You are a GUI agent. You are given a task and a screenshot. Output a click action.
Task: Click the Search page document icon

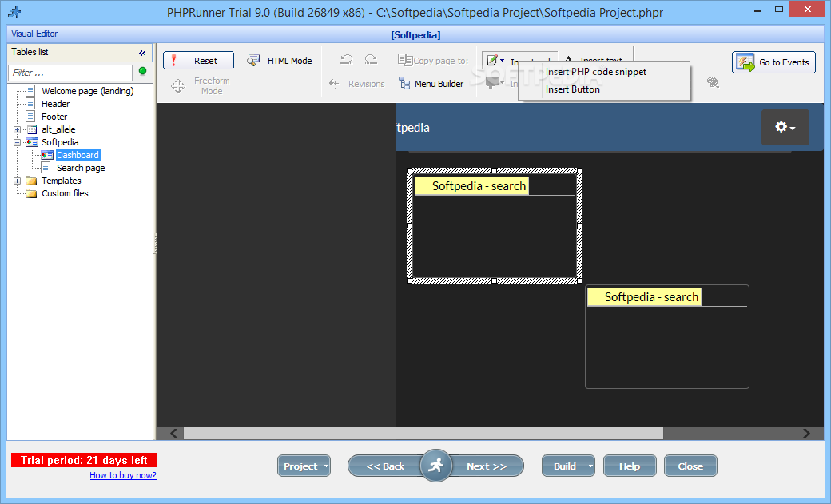[x=46, y=168]
